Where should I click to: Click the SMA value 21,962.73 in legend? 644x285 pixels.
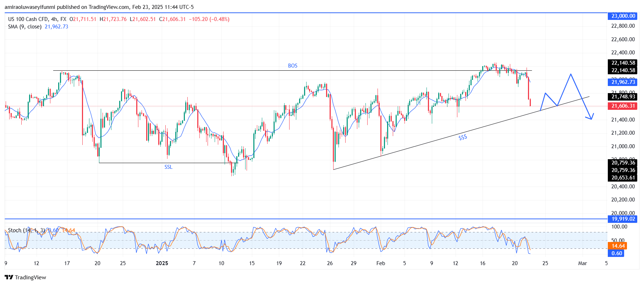pyautogui.click(x=56, y=27)
